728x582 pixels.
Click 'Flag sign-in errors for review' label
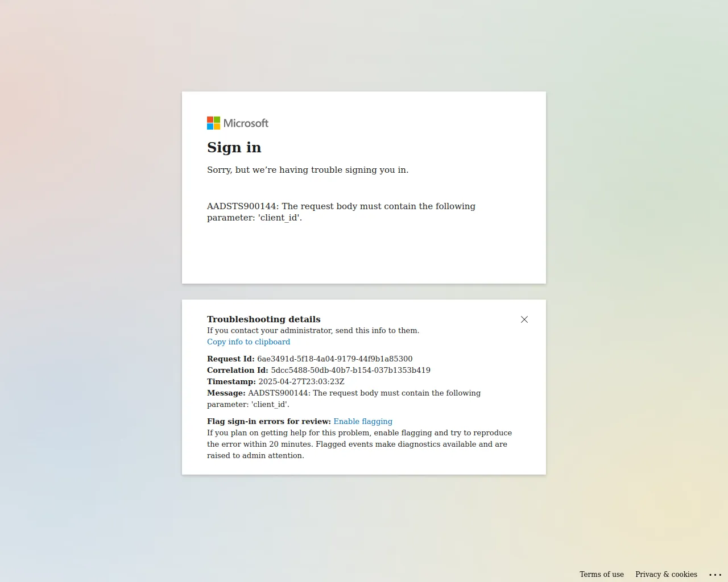[269, 421]
